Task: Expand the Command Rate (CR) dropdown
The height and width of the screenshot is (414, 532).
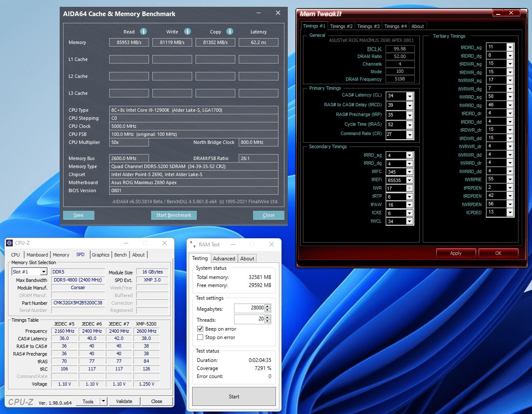Action: point(409,135)
